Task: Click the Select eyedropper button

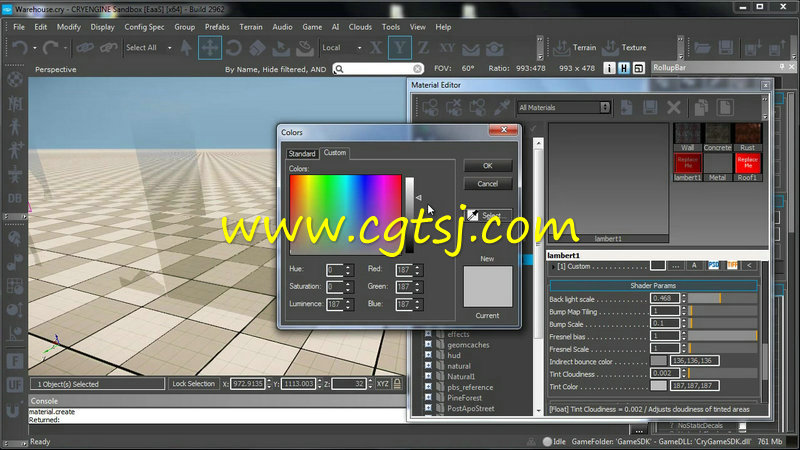Action: [488, 215]
